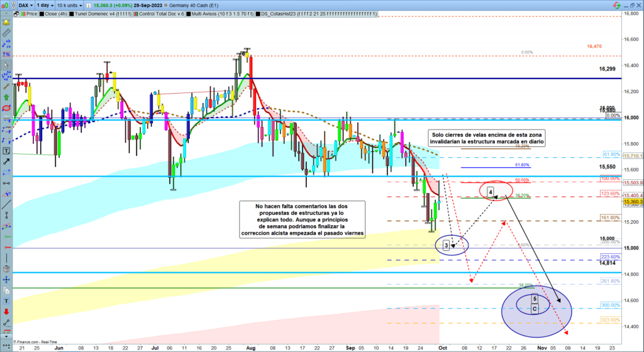
Task: Click the 15,360.3 current price tag
Action: (x=632, y=202)
